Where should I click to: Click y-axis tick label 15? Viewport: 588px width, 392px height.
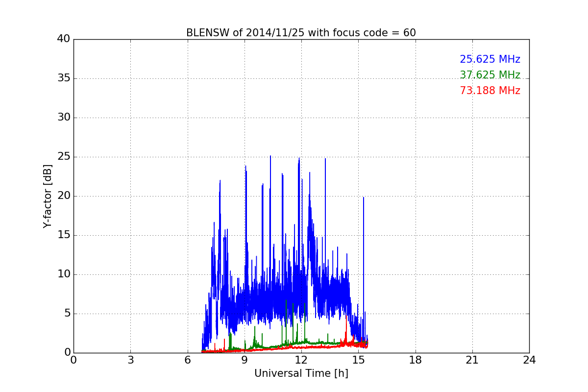[64, 235]
